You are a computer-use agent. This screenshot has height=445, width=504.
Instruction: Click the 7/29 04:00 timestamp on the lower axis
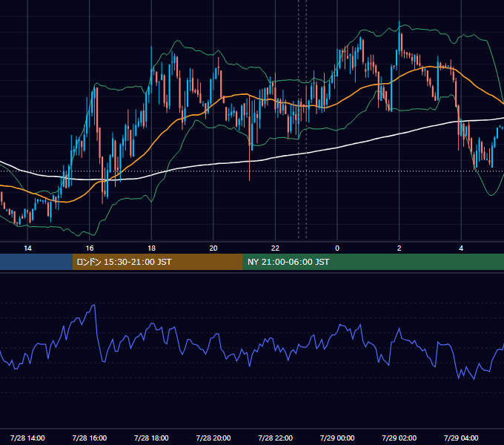pyautogui.click(x=461, y=438)
